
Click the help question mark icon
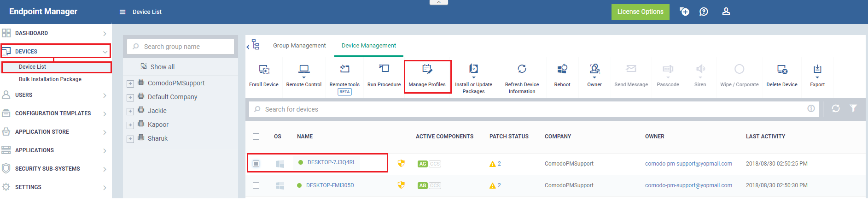704,12
